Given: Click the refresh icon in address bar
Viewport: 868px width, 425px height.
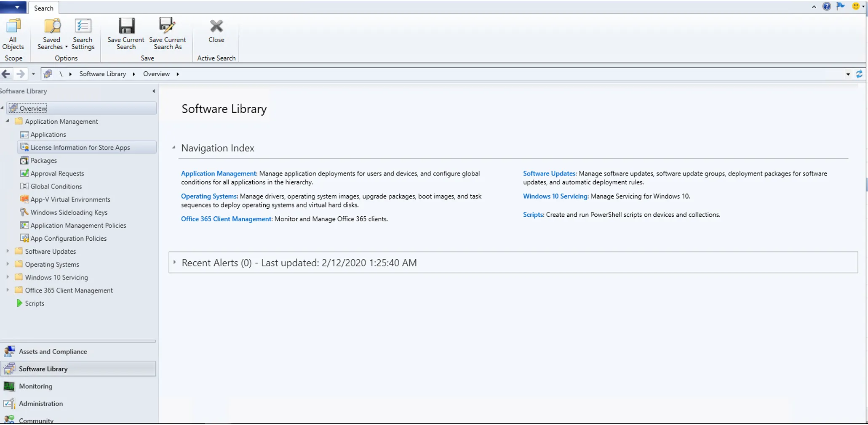Looking at the screenshot, I should point(859,74).
